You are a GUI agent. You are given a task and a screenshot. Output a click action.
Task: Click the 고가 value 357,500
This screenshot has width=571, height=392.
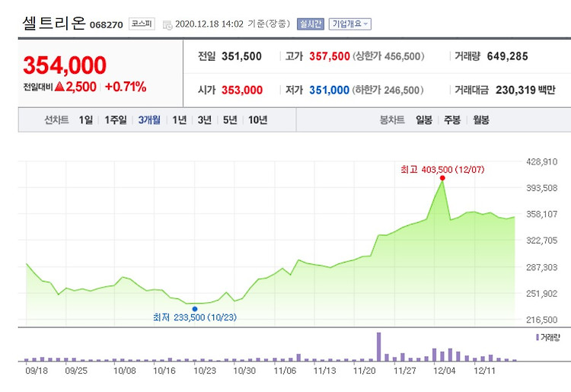point(330,56)
